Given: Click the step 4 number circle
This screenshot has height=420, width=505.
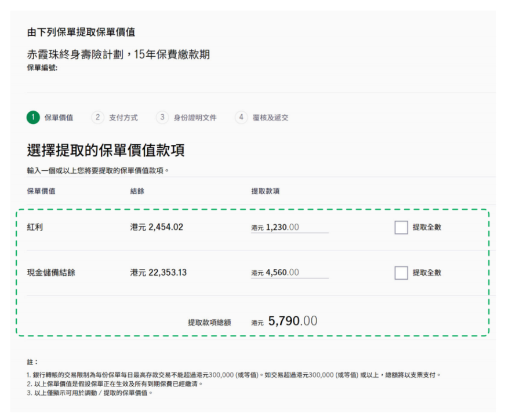Looking at the screenshot, I should pyautogui.click(x=241, y=118).
